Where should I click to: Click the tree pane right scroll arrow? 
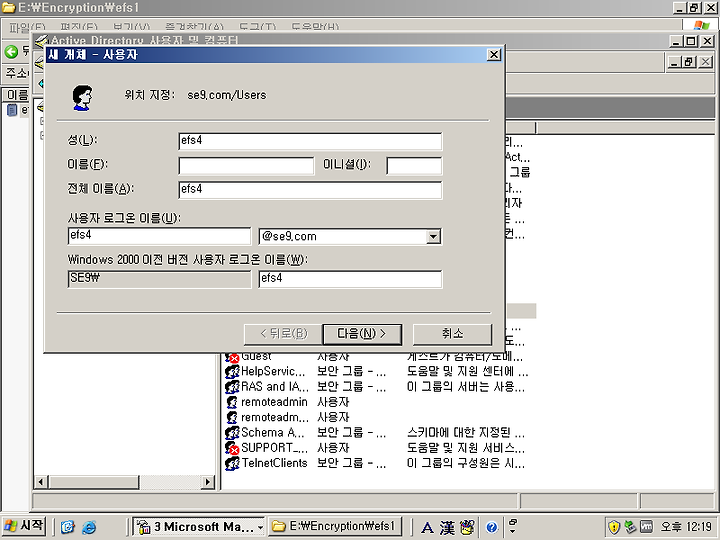pos(208,482)
